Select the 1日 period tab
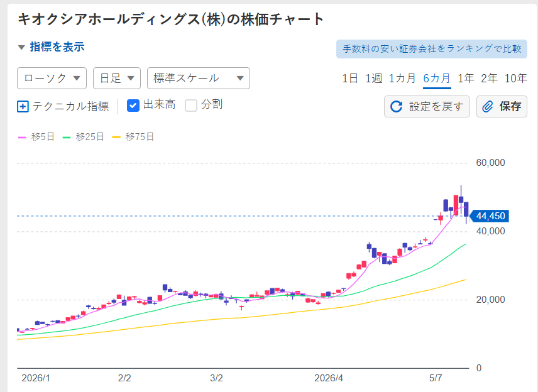 click(349, 78)
